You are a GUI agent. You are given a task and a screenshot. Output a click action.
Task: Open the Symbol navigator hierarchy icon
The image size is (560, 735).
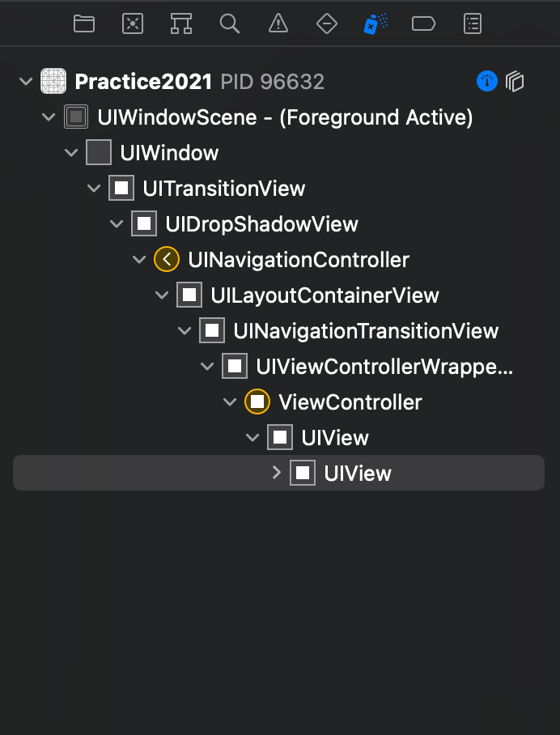click(x=181, y=23)
